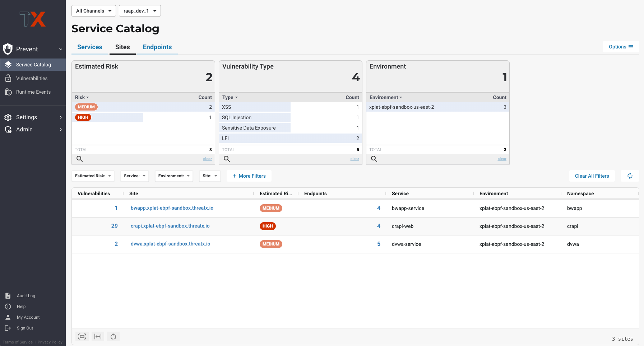
Task: Filter by MEDIUM risk badge in panel
Action: click(x=86, y=107)
